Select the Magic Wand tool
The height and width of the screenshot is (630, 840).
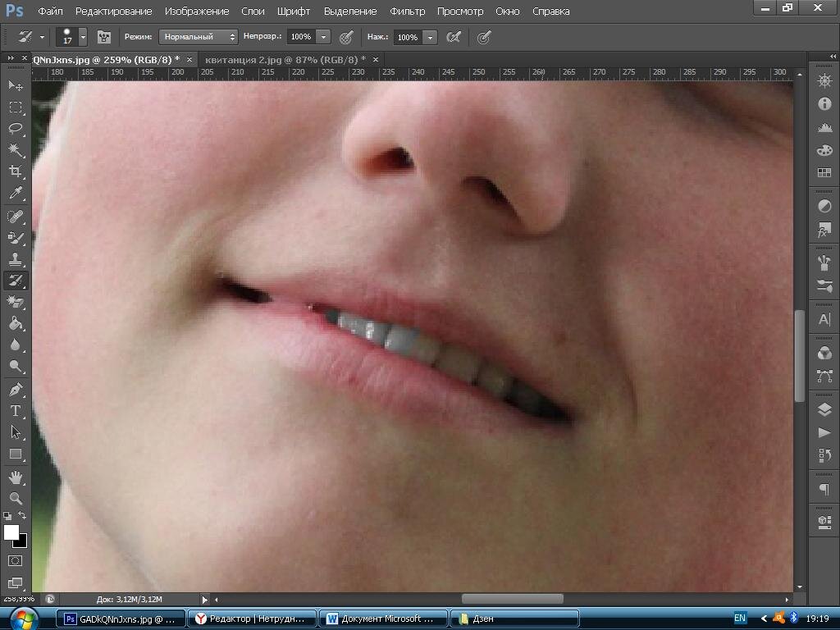pyautogui.click(x=16, y=150)
